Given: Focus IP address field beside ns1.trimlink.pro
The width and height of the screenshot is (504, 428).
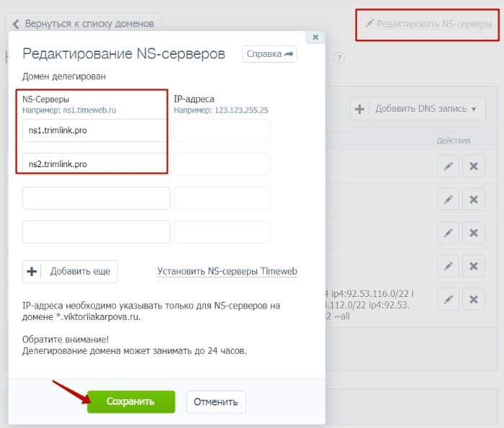Looking at the screenshot, I should coord(222,130).
